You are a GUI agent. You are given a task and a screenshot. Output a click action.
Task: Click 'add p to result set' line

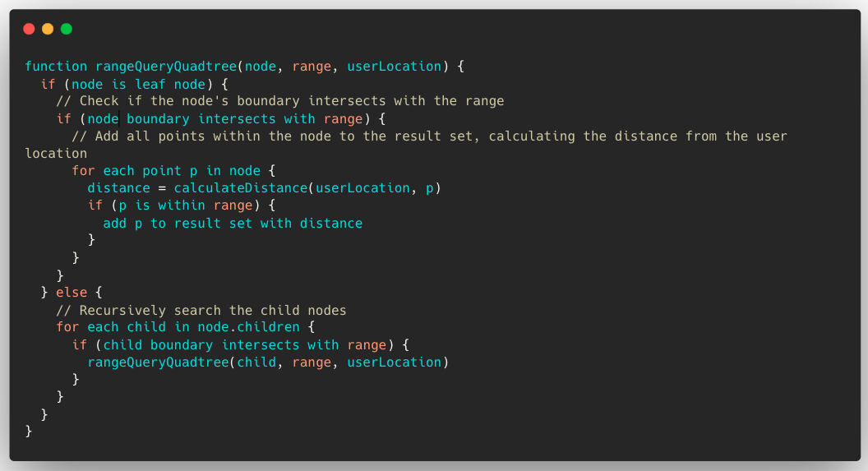[233, 223]
